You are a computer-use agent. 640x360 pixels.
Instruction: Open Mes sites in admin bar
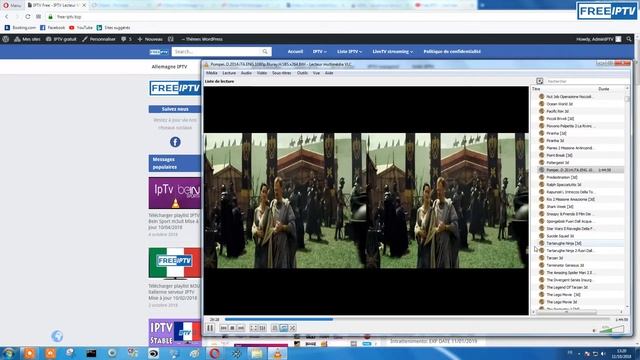pyautogui.click(x=27, y=39)
